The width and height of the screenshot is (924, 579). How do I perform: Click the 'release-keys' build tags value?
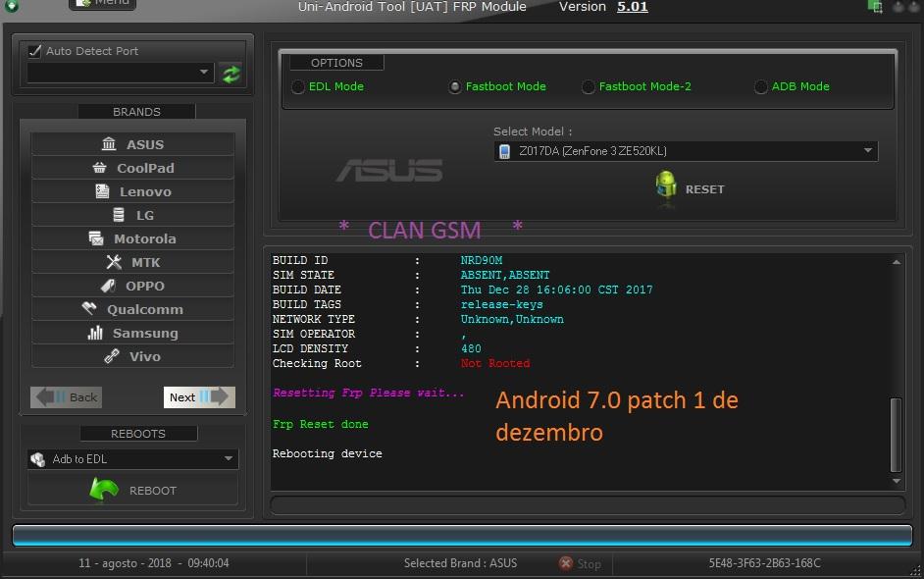click(x=501, y=304)
